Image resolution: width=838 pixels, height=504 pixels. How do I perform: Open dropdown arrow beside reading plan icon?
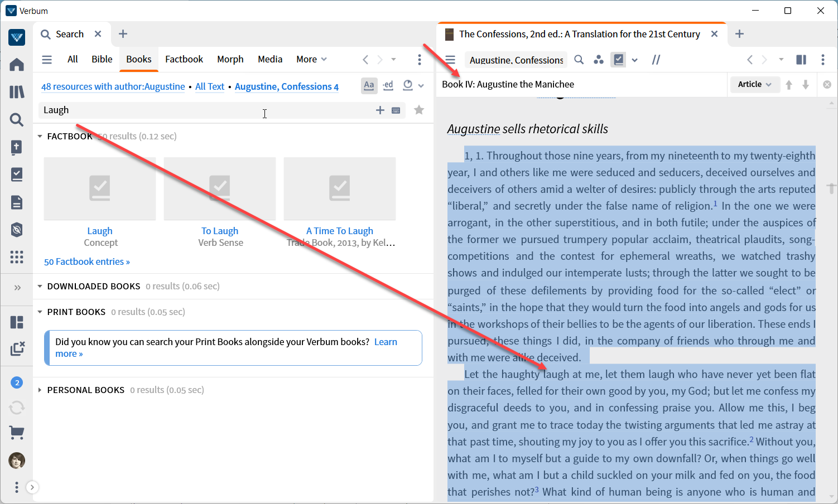(635, 60)
